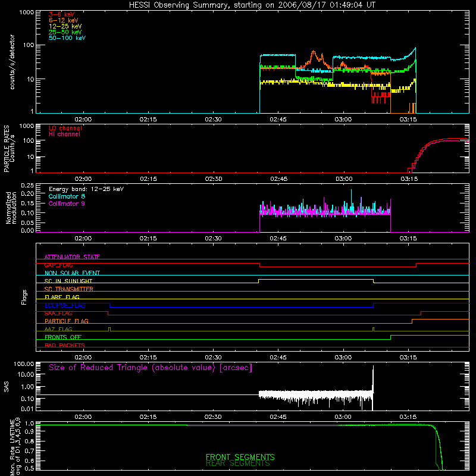Click the PARTICLE_FLAG label

tap(67, 321)
